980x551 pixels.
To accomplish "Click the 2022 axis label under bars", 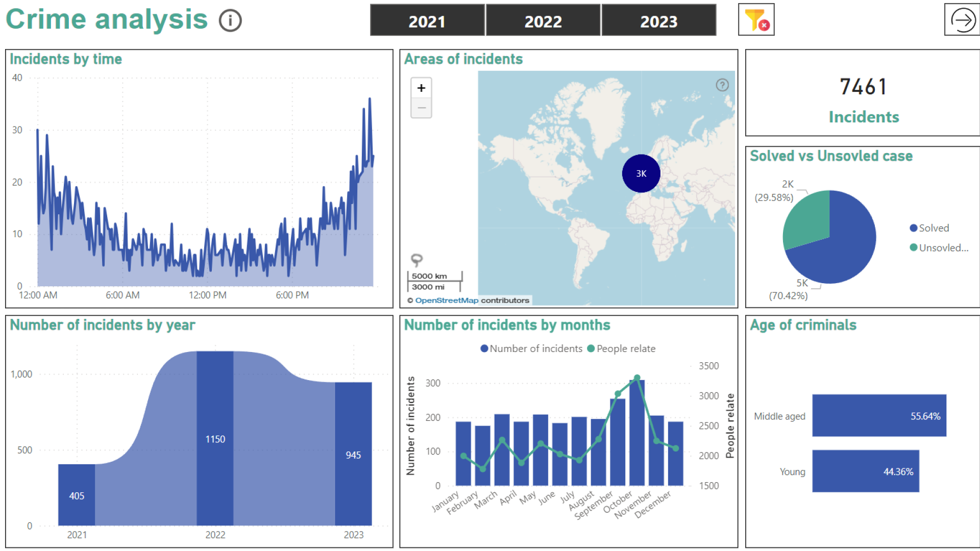I will tap(215, 535).
